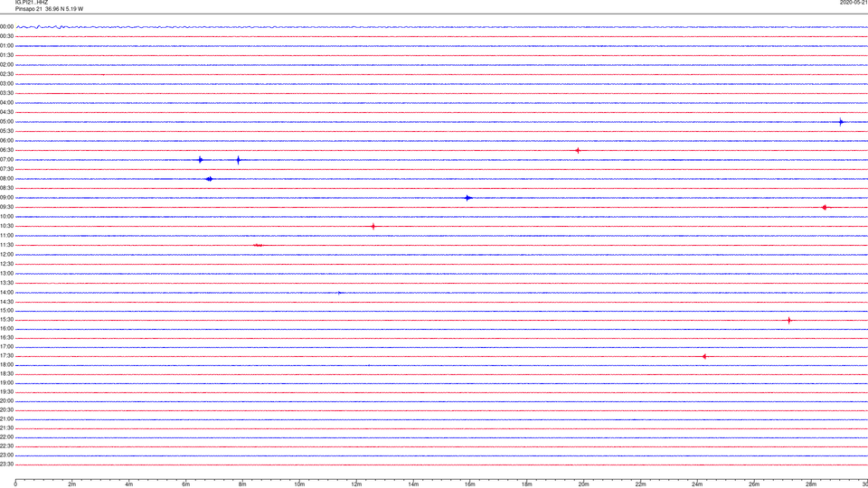Select the "12:00" time row label
Viewport: 868px width, 488px height.
coord(6,255)
